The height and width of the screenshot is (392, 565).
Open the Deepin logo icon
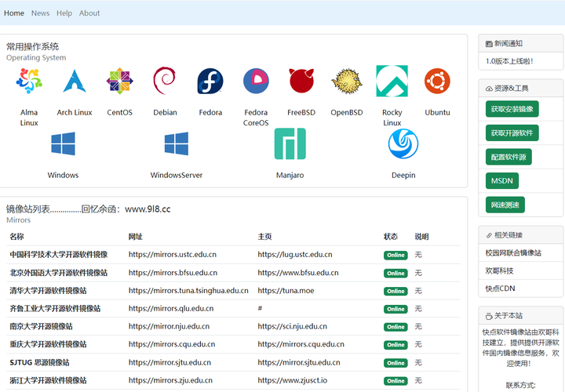[x=403, y=143]
